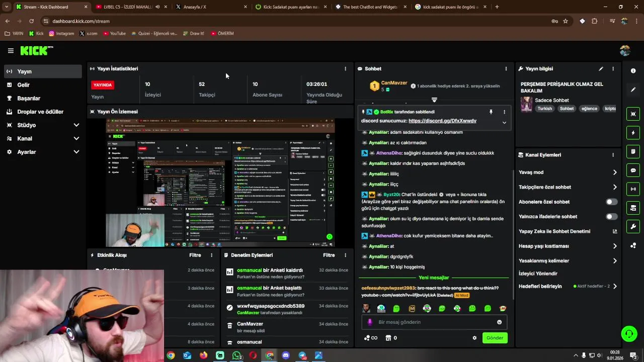Open the discord.gg link in pinned message
This screenshot has height=362, width=644.
[x=442, y=121]
